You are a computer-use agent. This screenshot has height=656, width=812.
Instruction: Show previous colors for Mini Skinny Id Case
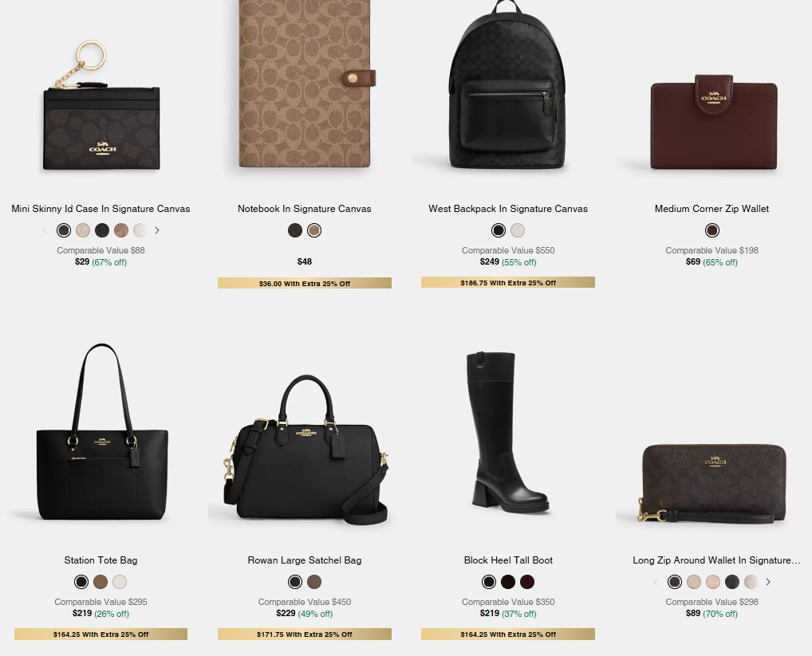(45, 230)
